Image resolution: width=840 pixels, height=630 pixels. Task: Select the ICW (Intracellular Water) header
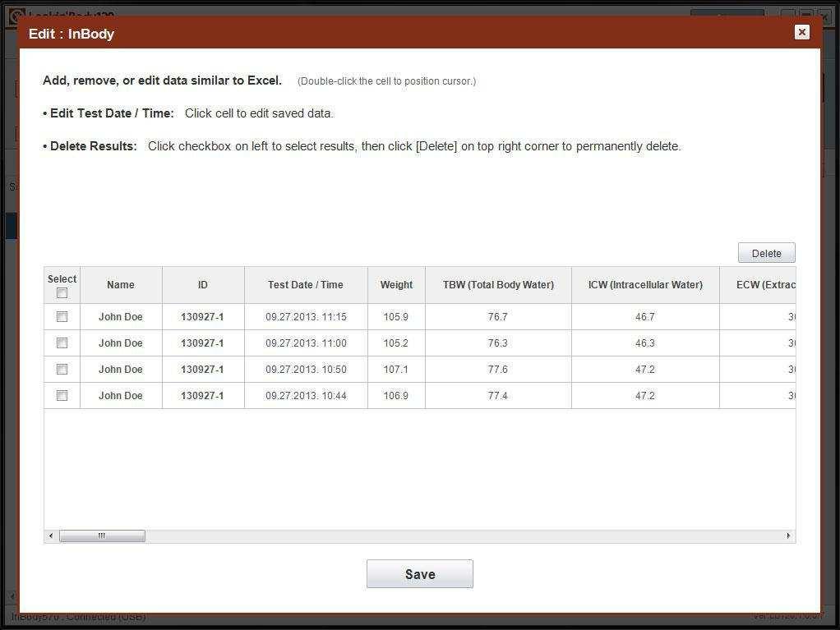[x=645, y=285]
